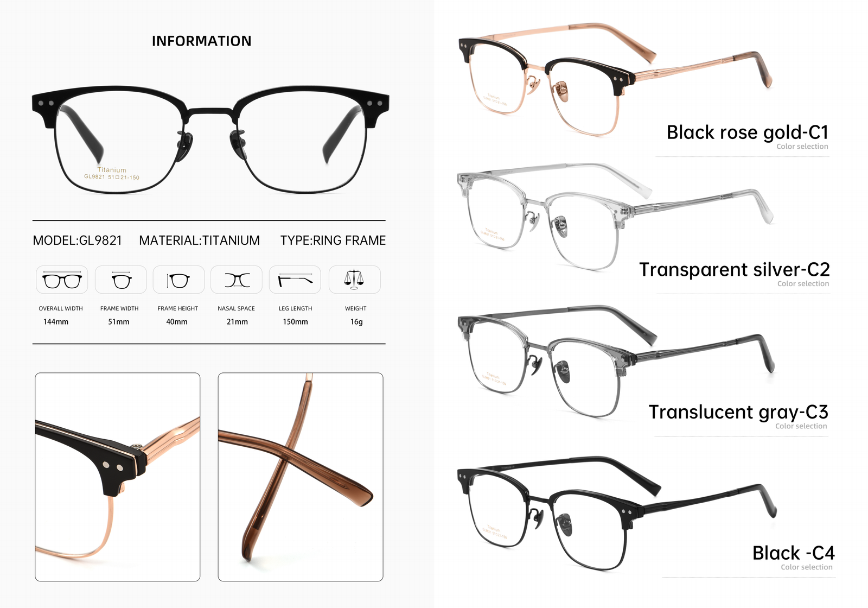Click the leg length temple icon
This screenshot has width=868, height=608.
(x=295, y=280)
